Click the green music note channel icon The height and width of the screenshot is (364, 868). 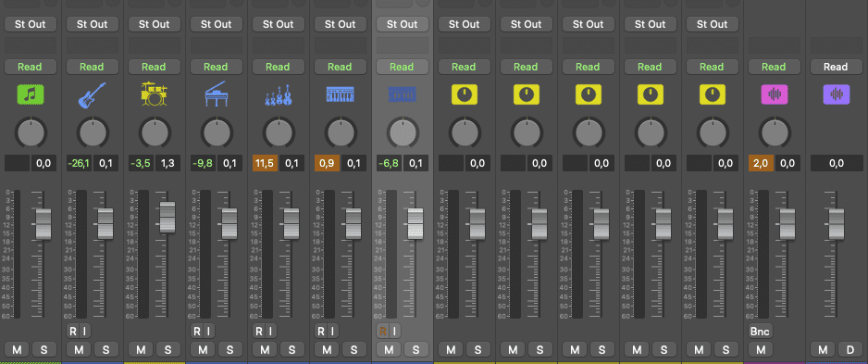coord(30,94)
